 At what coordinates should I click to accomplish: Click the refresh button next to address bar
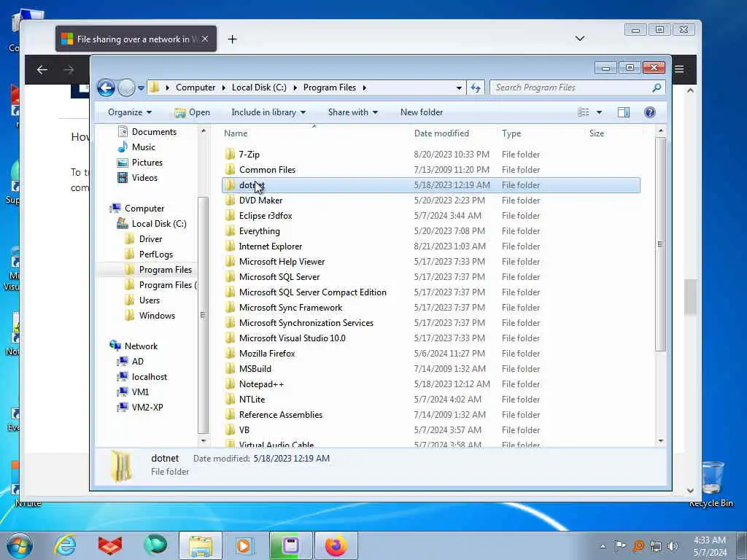coord(476,87)
